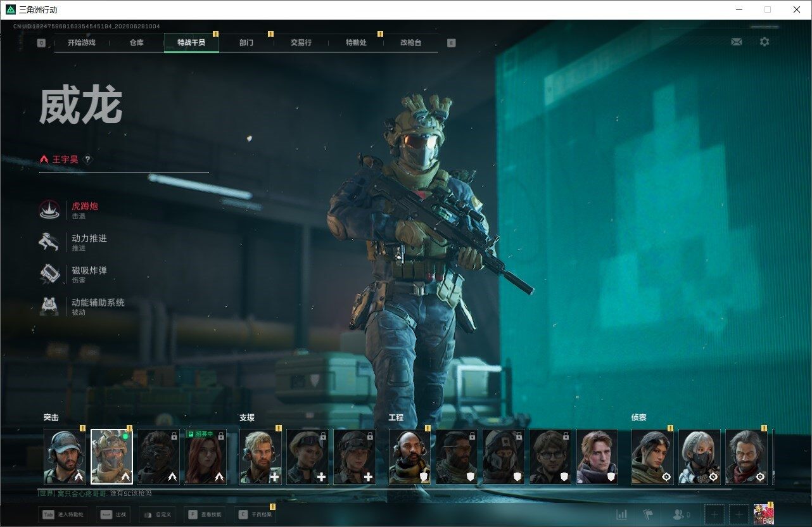The image size is (812, 527).
Task: Go to the 交易行 tab
Action: click(x=301, y=43)
